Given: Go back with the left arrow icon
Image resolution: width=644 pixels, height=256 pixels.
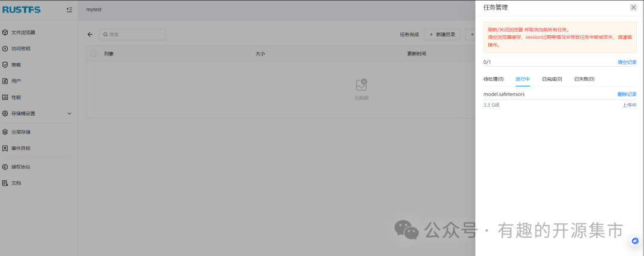Looking at the screenshot, I should [91, 35].
